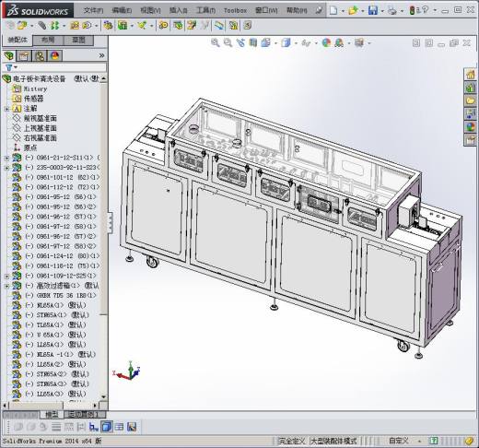Image resolution: width=479 pixels, height=448 pixels.
Task: Click the Apply Scene icon
Action: [x=339, y=42]
